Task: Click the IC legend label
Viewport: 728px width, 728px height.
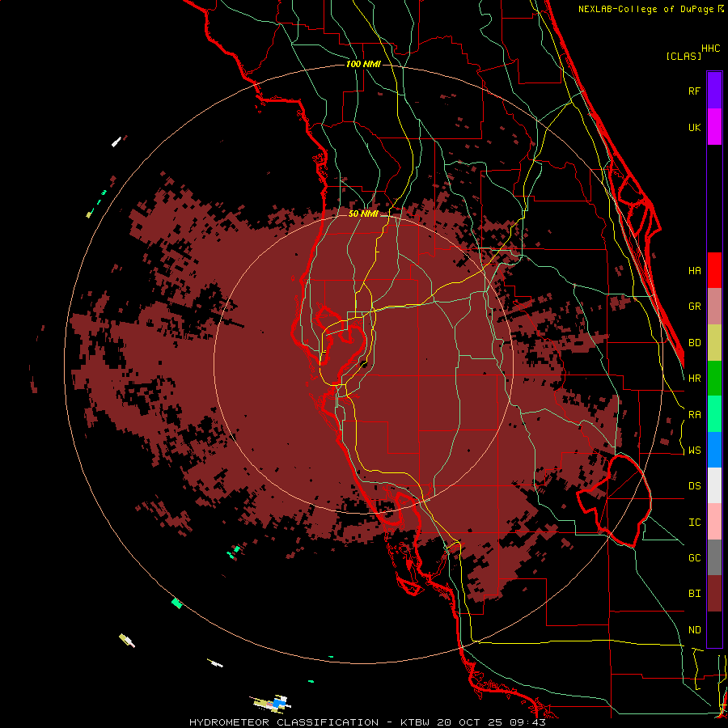Action: 694,522
